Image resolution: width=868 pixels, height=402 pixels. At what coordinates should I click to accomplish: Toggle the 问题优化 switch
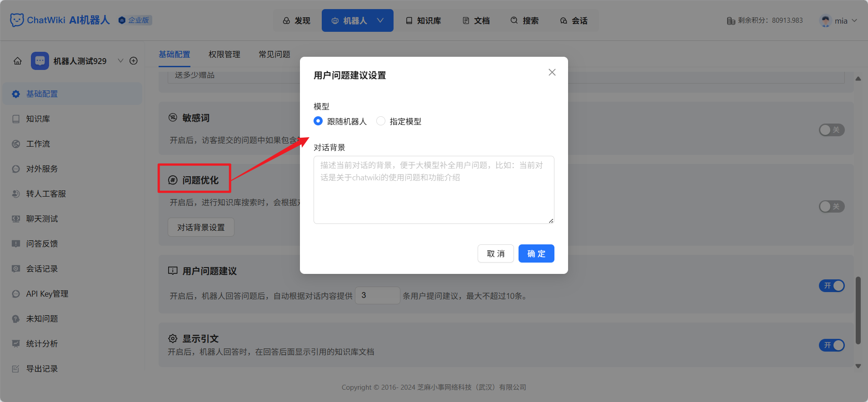pyautogui.click(x=832, y=207)
